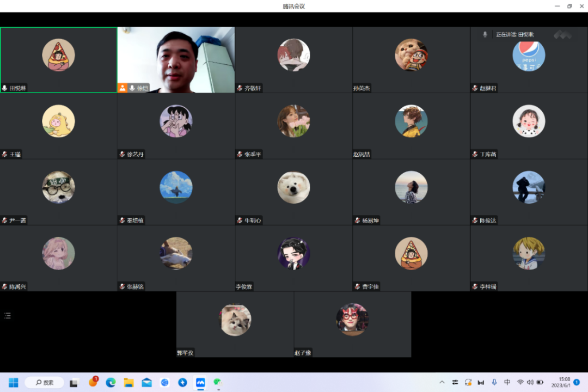Open the clock and date flyout
Viewport: 588px width, 392px height.
[563, 382]
